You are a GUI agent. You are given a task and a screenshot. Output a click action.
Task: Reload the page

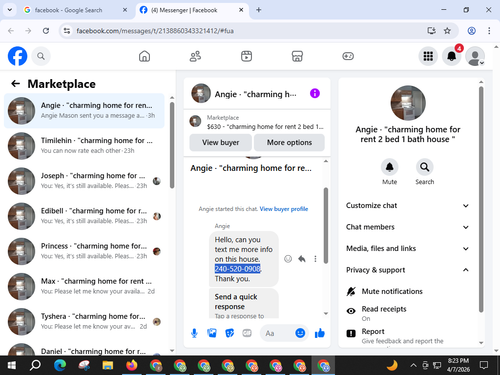pos(46,31)
